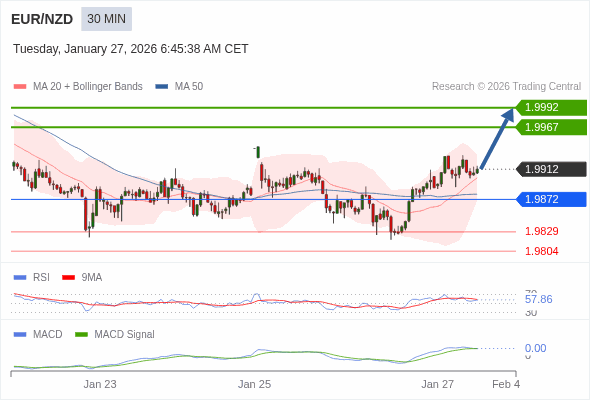
Task: Click the 1.9992 resistance price tag
Action: coord(551,108)
